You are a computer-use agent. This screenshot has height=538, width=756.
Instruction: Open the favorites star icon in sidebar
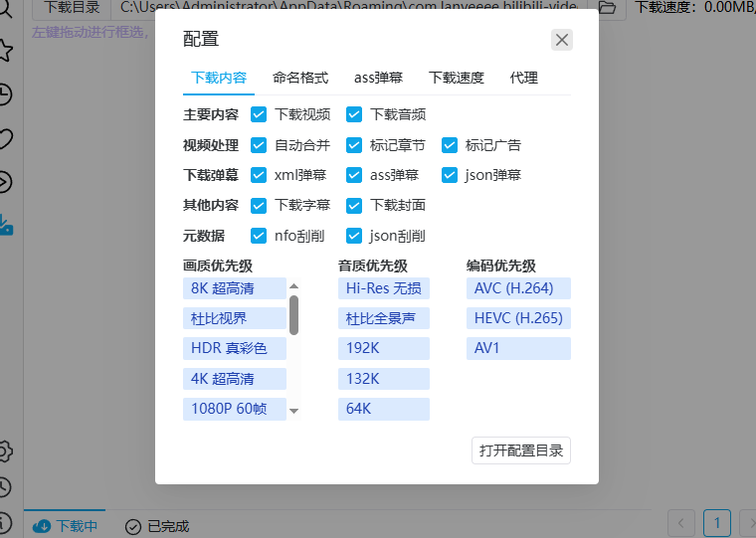coord(5,50)
